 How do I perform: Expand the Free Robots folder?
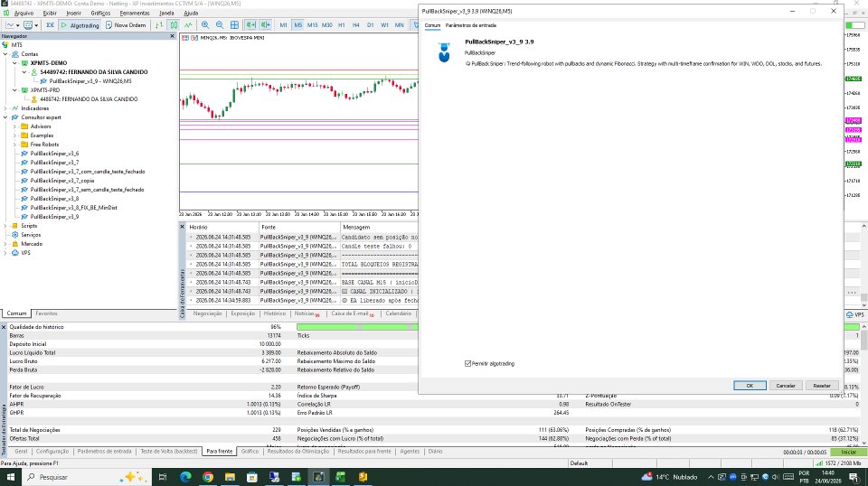15,145
